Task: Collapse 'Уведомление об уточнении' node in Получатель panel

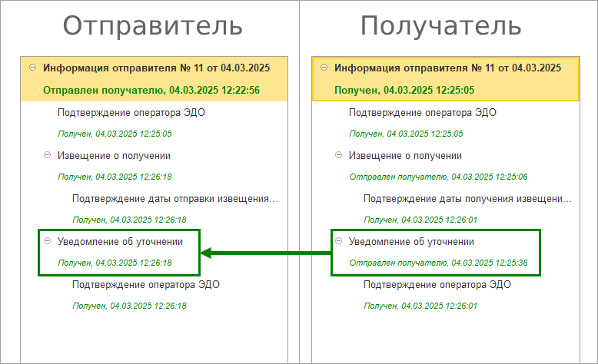Action: pos(338,241)
